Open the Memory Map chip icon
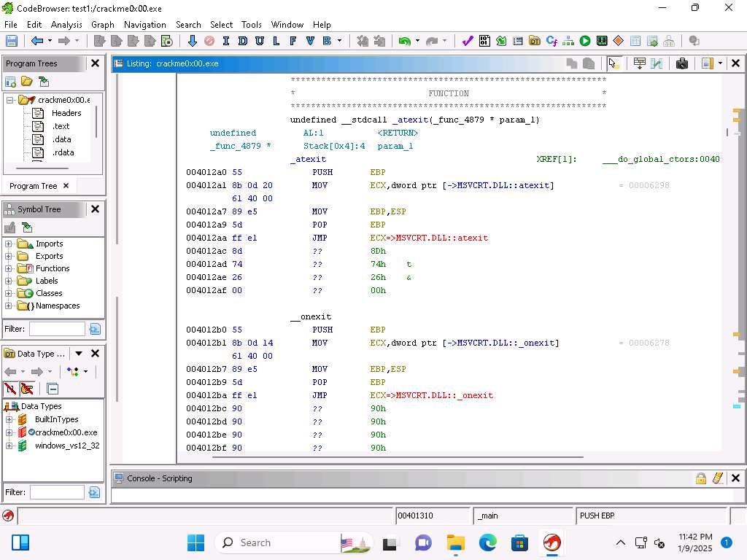 (x=602, y=41)
